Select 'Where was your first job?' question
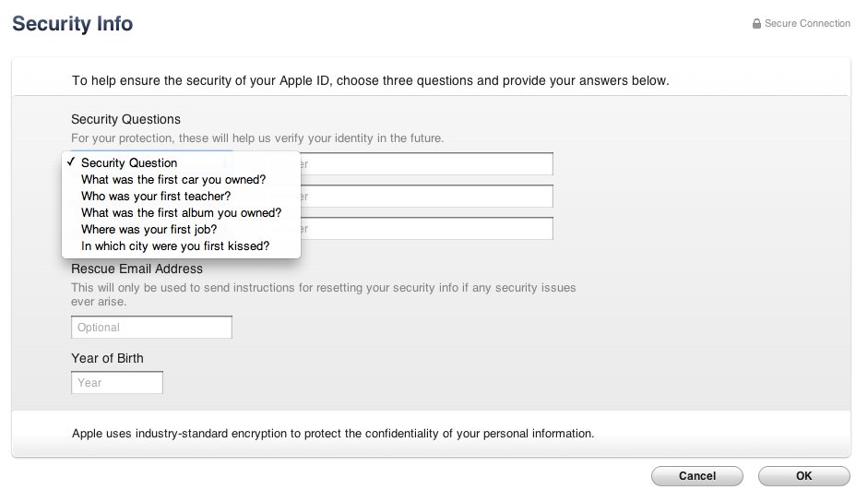The width and height of the screenshot is (868, 502). coord(181,230)
